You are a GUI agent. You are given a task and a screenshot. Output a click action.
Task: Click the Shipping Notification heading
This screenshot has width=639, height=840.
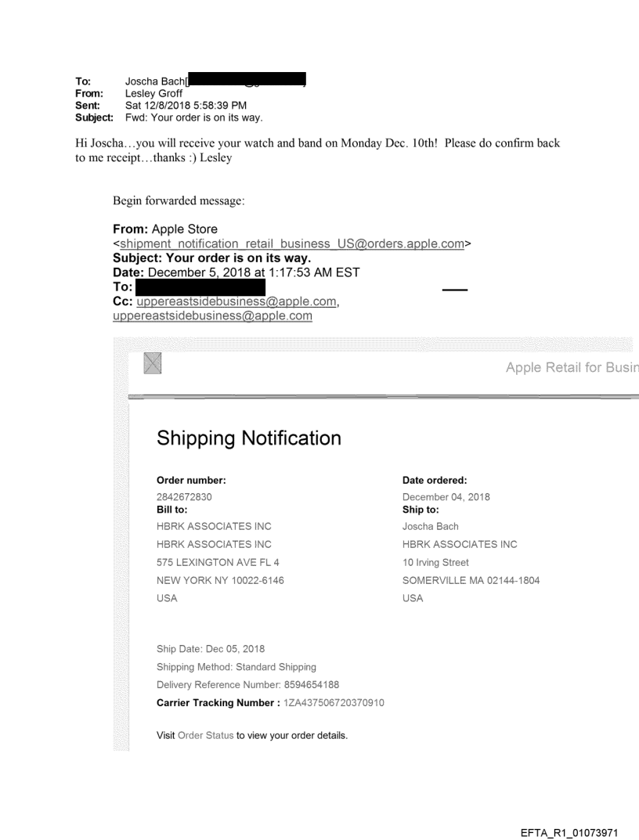(249, 438)
